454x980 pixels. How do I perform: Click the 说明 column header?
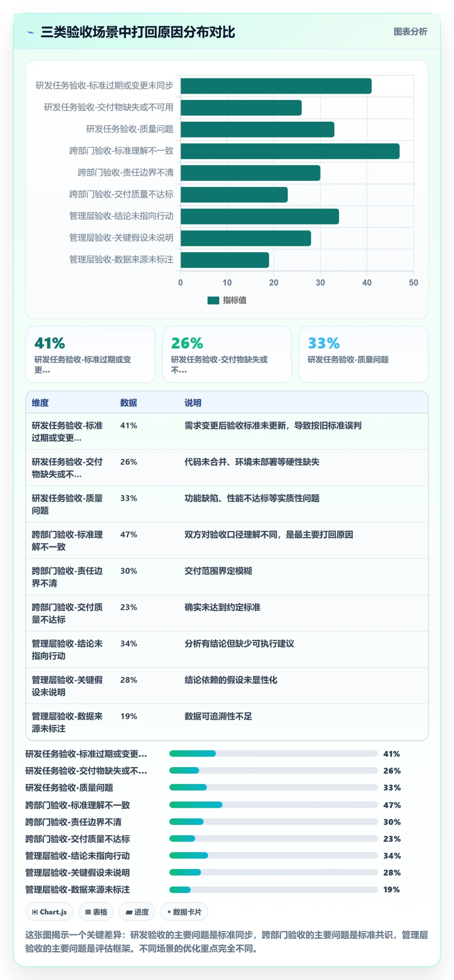193,403
